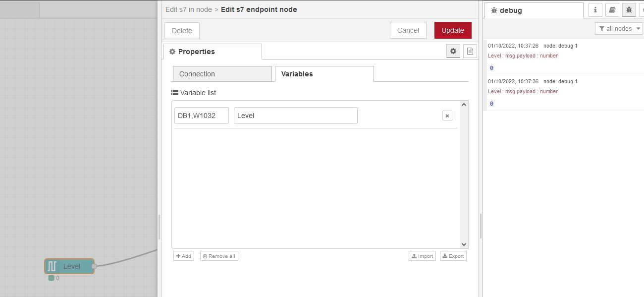The width and height of the screenshot is (644, 297).
Task: Click the DB1,W1032 address field
Action: (201, 116)
